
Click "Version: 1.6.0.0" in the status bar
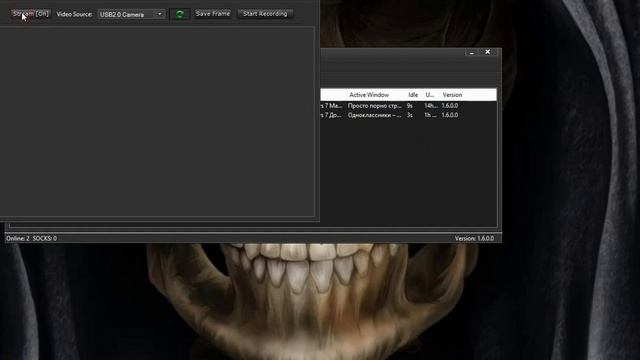point(474,238)
